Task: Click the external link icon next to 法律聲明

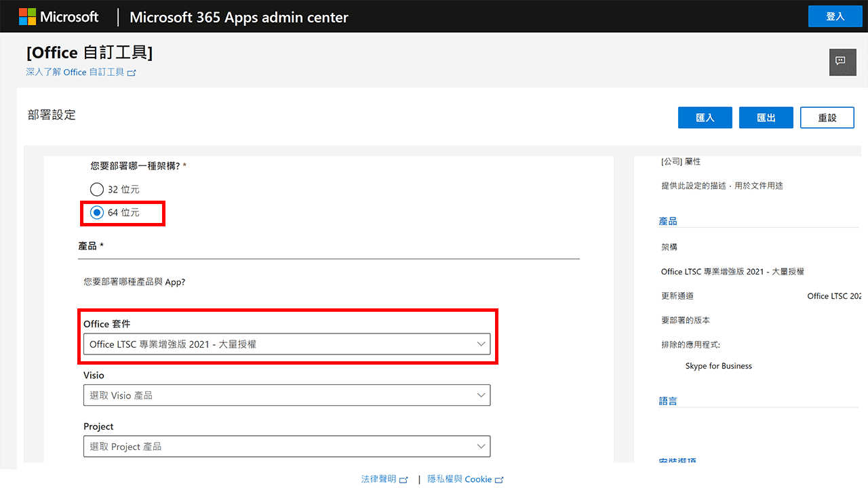Action: click(404, 479)
